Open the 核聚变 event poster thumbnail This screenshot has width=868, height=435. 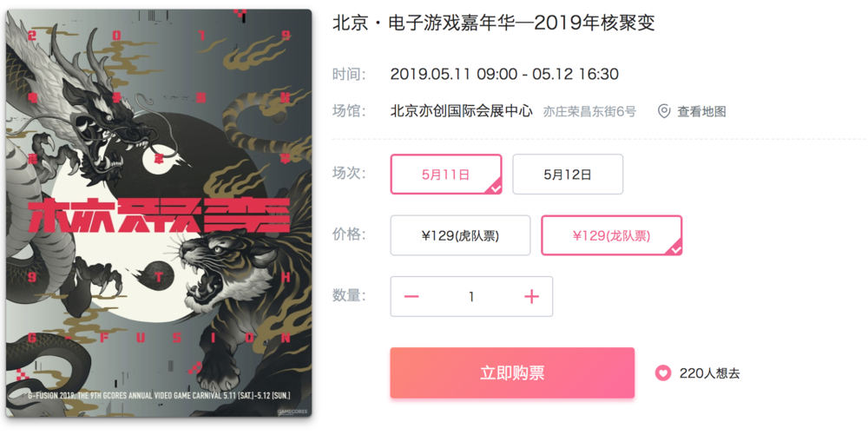(x=159, y=213)
